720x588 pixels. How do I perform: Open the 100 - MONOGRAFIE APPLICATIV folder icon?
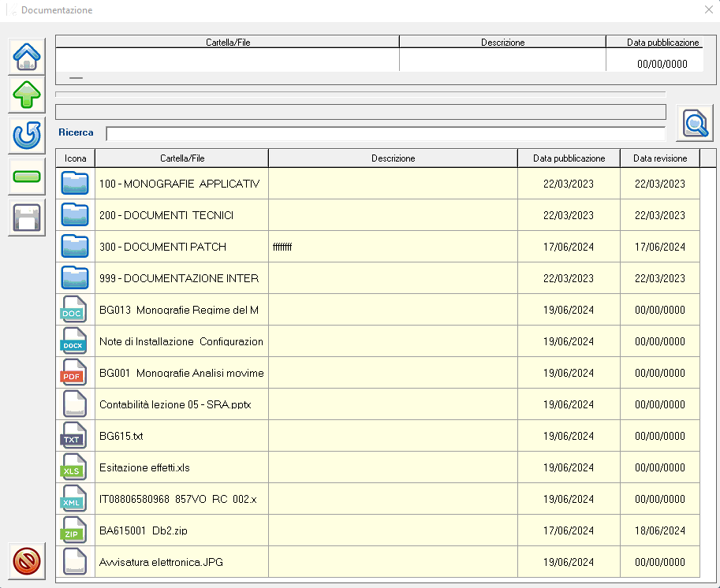(75, 184)
